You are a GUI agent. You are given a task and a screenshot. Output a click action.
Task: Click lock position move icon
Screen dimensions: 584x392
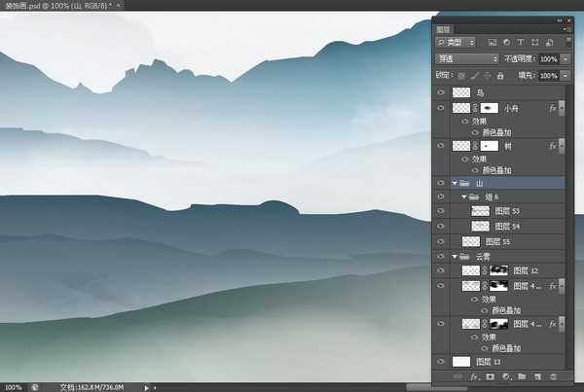[x=488, y=76]
